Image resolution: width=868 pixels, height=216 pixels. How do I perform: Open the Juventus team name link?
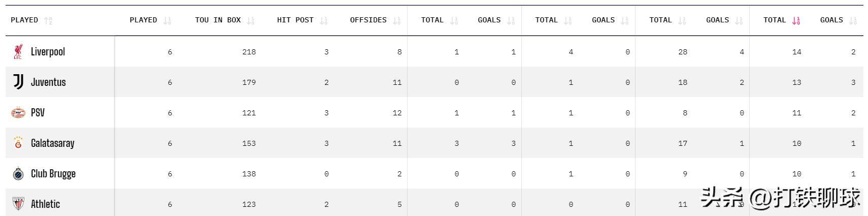(x=48, y=82)
